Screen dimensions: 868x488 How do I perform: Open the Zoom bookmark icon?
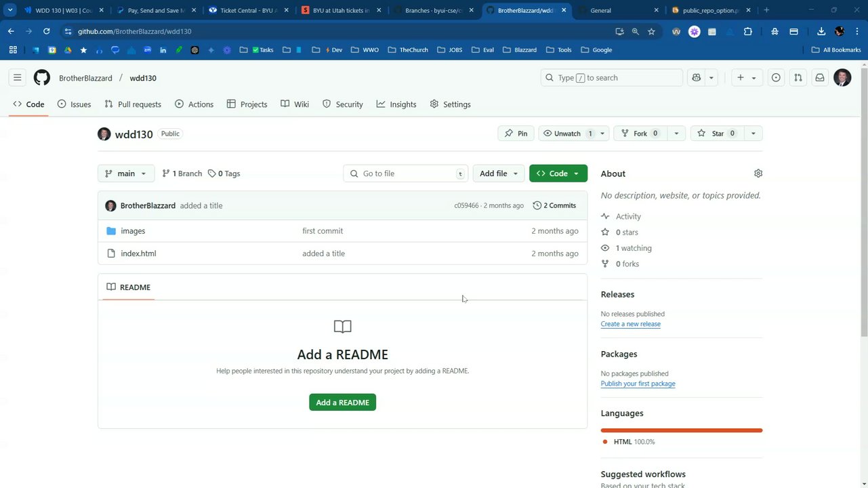147,49
